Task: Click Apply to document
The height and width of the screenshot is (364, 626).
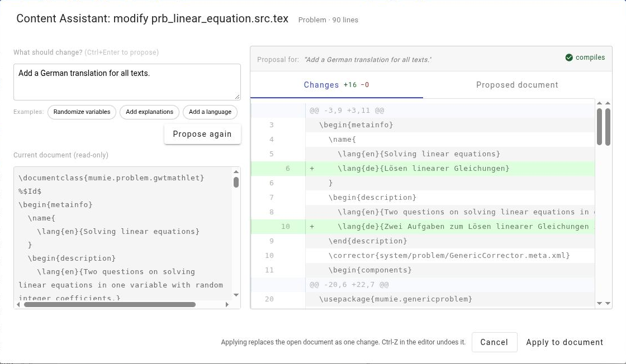Action: pos(565,342)
